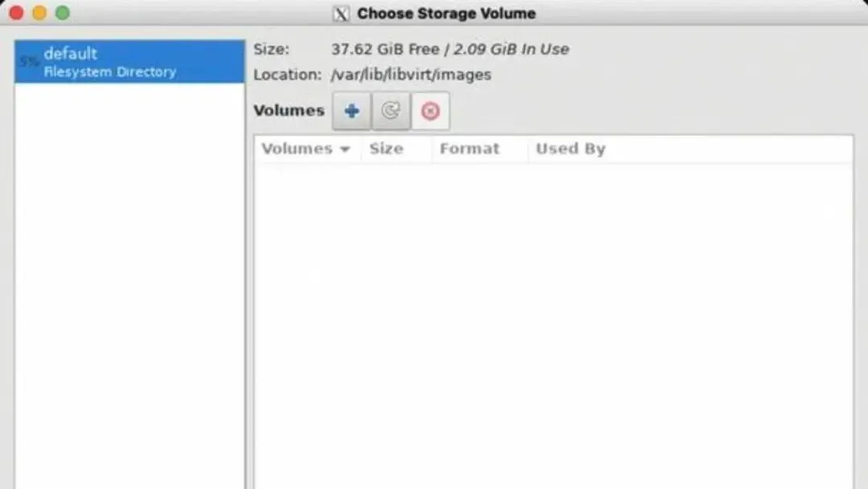Viewport: 868px width, 489px height.
Task: Close the window with the red button
Action: point(17,13)
